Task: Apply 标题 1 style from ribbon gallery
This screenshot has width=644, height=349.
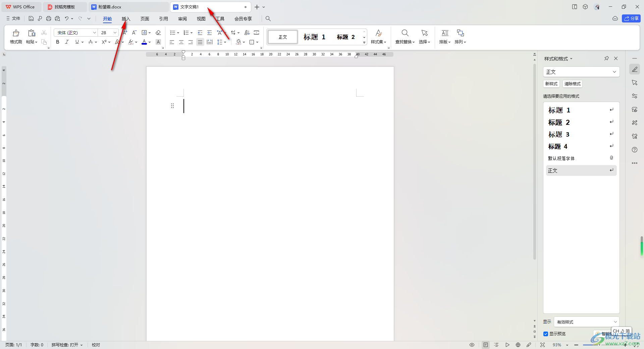Action: click(x=314, y=37)
